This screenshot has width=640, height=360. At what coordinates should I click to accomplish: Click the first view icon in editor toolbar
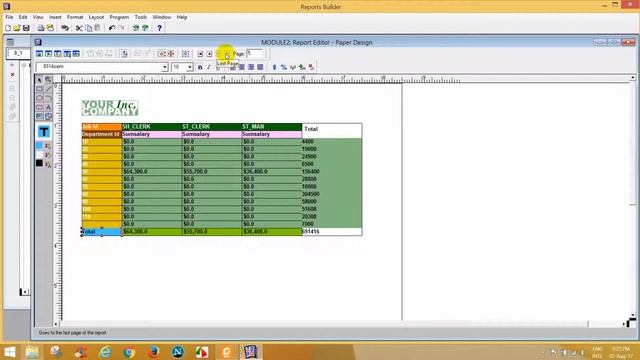pos(39,53)
